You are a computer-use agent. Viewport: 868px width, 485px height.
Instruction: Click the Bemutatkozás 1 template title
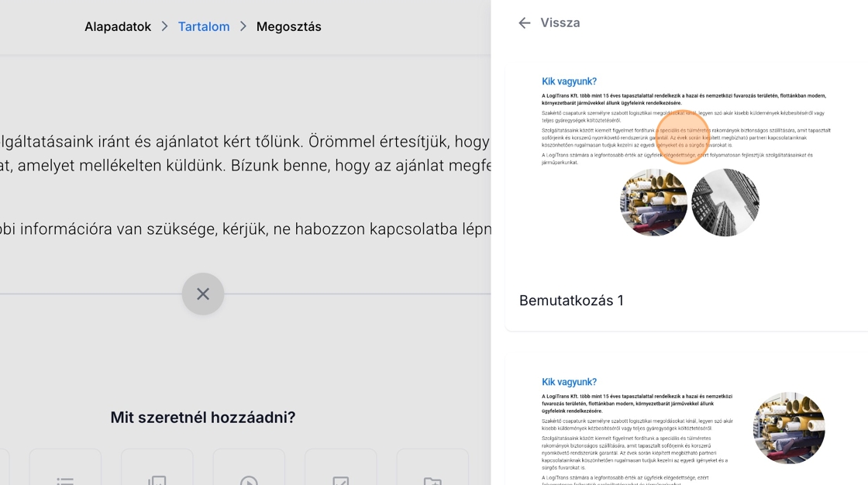571,301
